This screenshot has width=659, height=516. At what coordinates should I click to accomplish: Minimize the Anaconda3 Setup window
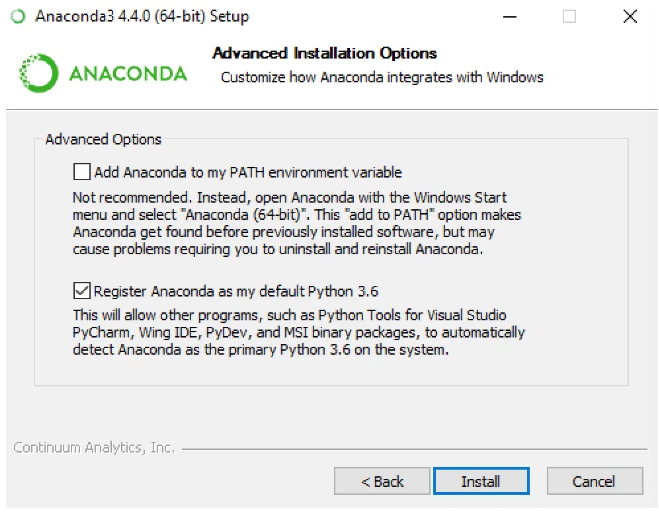tap(512, 17)
